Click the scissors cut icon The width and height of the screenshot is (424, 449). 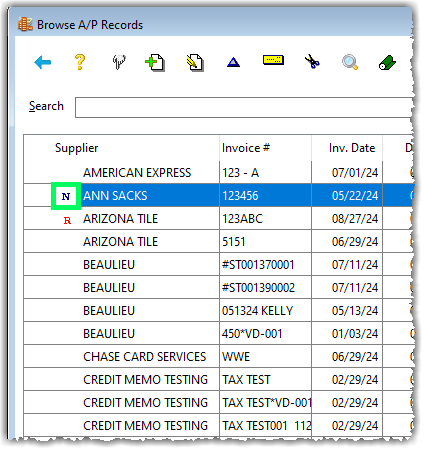coord(312,62)
